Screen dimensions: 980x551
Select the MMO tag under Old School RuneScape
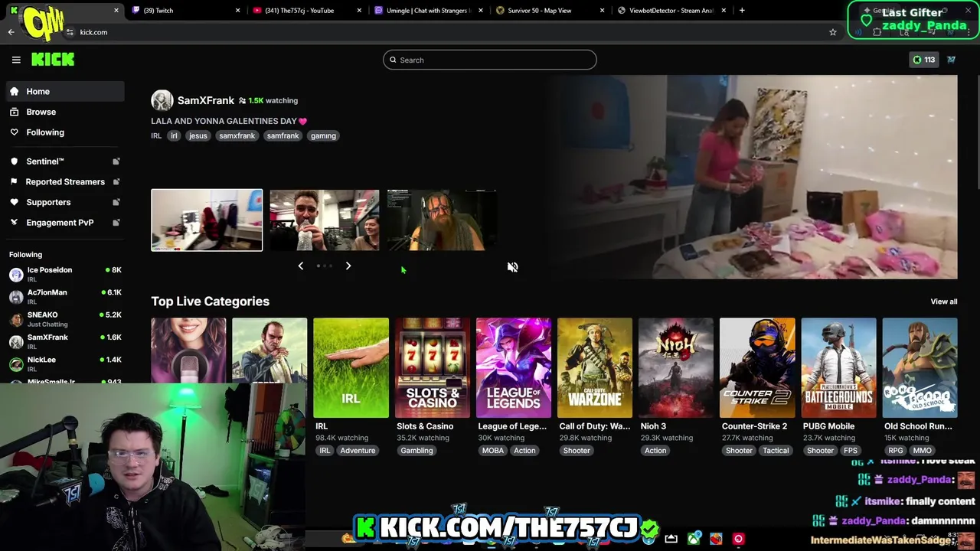922,451
